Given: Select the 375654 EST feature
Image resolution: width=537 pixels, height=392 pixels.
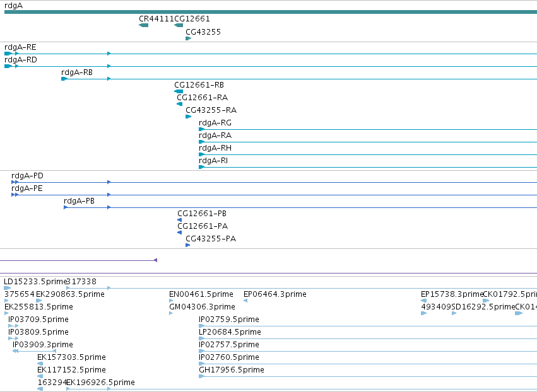Looking at the screenshot, I should click(x=6, y=301).
